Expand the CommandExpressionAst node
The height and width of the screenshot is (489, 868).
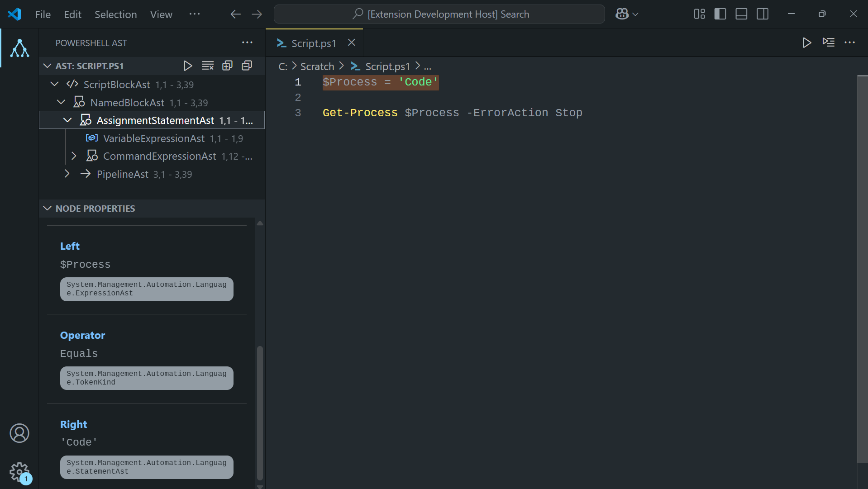pos(74,156)
